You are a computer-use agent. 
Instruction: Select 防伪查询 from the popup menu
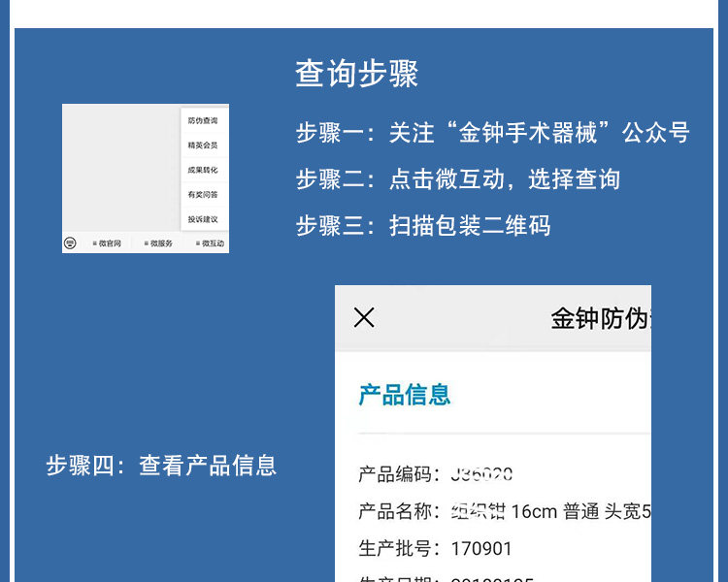pos(203,120)
